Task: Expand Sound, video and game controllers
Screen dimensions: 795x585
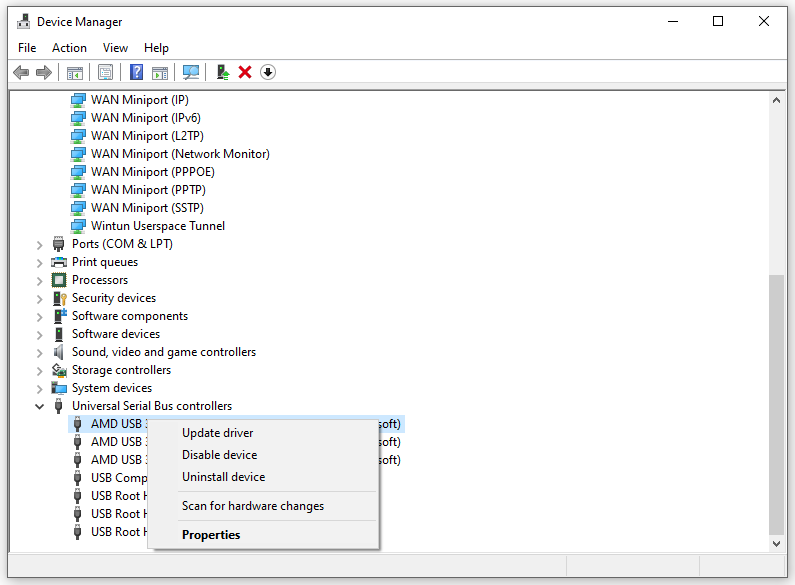Action: [40, 352]
